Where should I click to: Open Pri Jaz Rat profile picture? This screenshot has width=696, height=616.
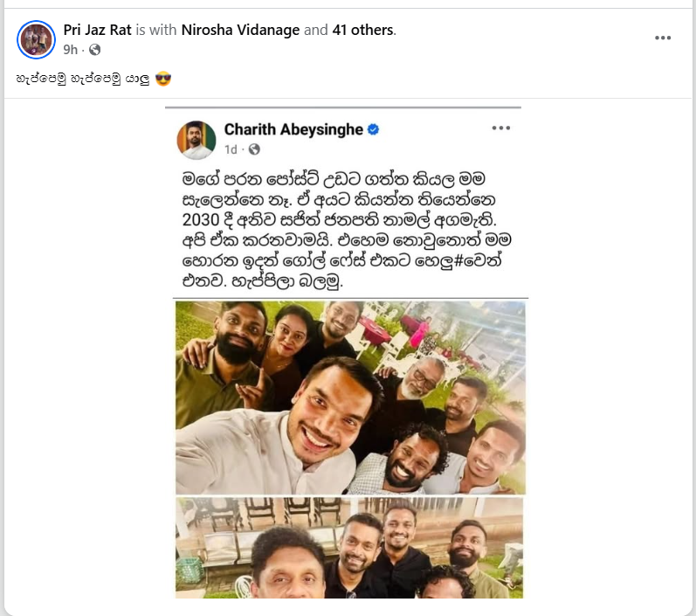(37, 39)
